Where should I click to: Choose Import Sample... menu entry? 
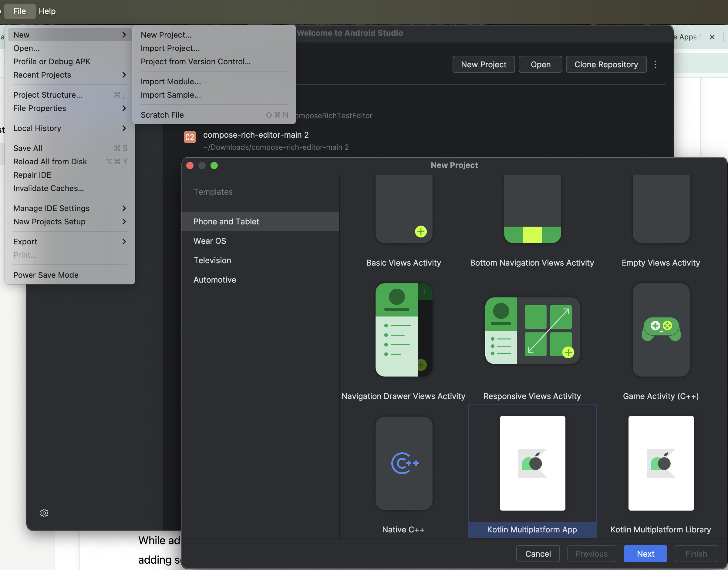coord(214,95)
